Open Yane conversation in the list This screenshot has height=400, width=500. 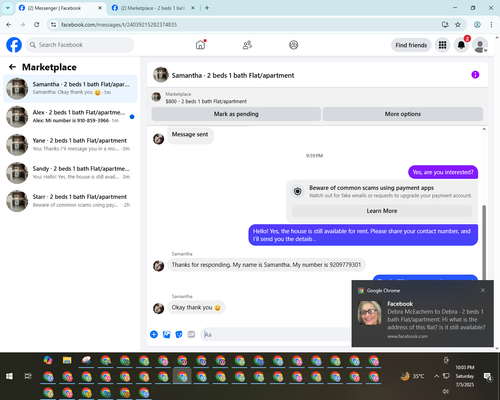70,144
